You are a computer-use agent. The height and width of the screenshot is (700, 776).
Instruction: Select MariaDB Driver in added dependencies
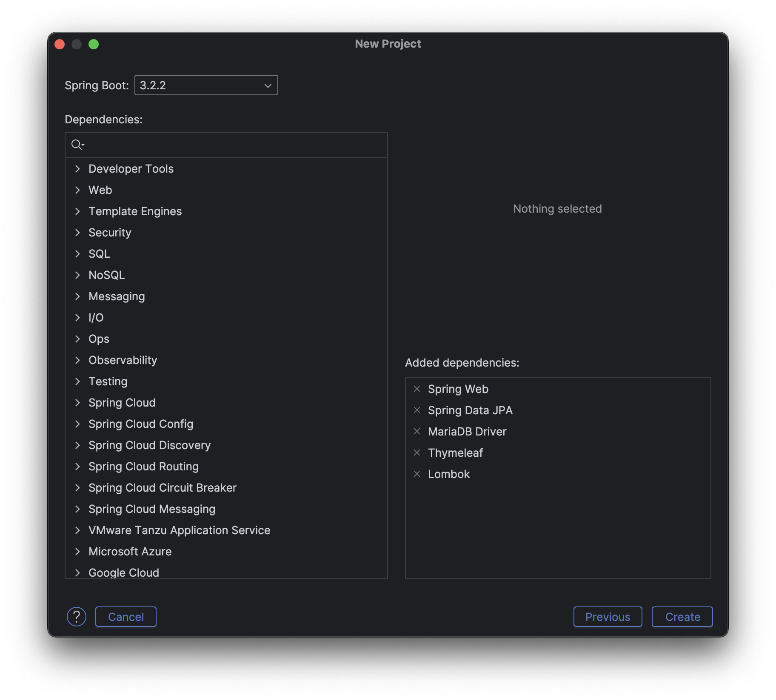467,431
